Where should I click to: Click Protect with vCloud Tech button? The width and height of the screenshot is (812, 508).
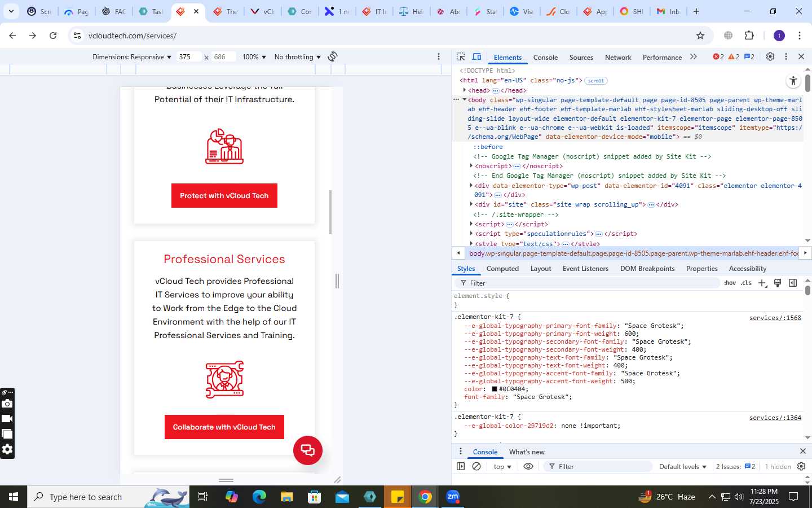[224, 196]
